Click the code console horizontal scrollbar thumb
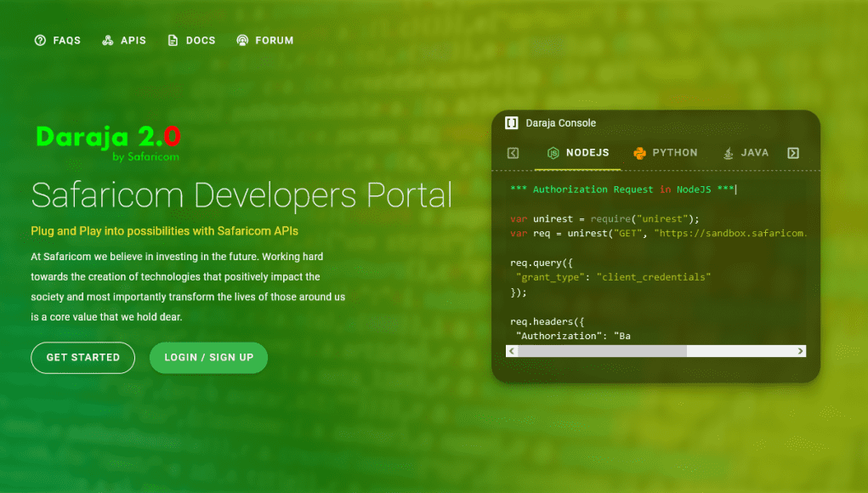The image size is (868, 493). pyautogui.click(x=602, y=351)
